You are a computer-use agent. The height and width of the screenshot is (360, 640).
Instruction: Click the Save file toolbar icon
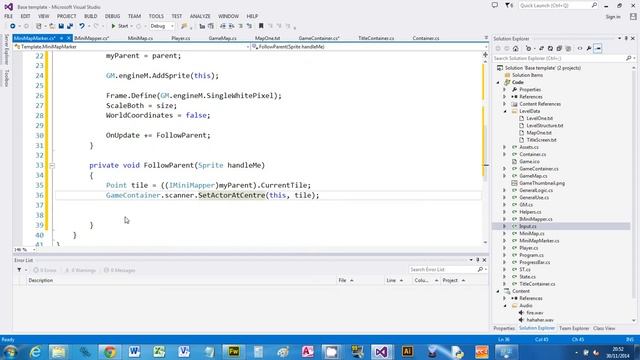tap(61, 26)
